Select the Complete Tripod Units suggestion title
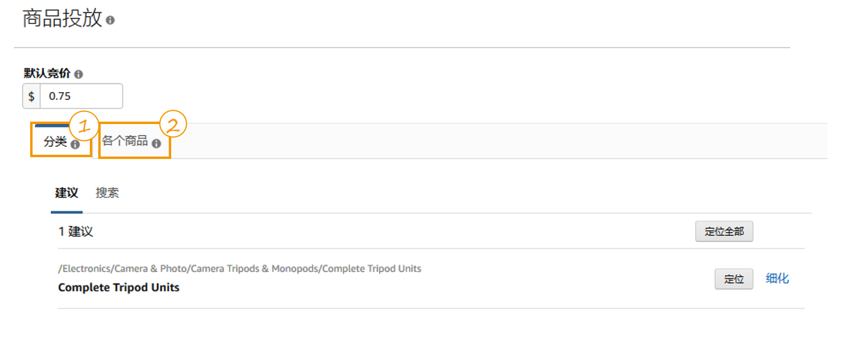The width and height of the screenshot is (868, 342). (x=119, y=288)
